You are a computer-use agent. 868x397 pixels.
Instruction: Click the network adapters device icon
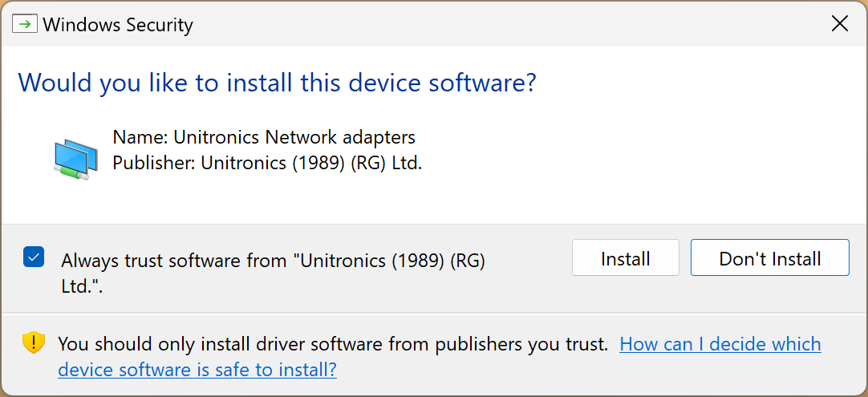pyautogui.click(x=75, y=158)
